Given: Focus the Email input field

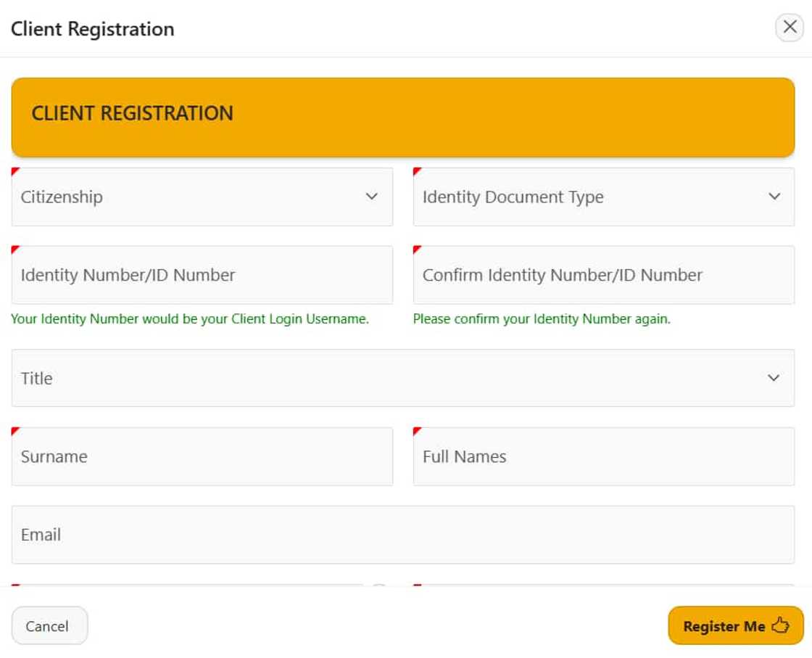Looking at the screenshot, I should pos(402,535).
